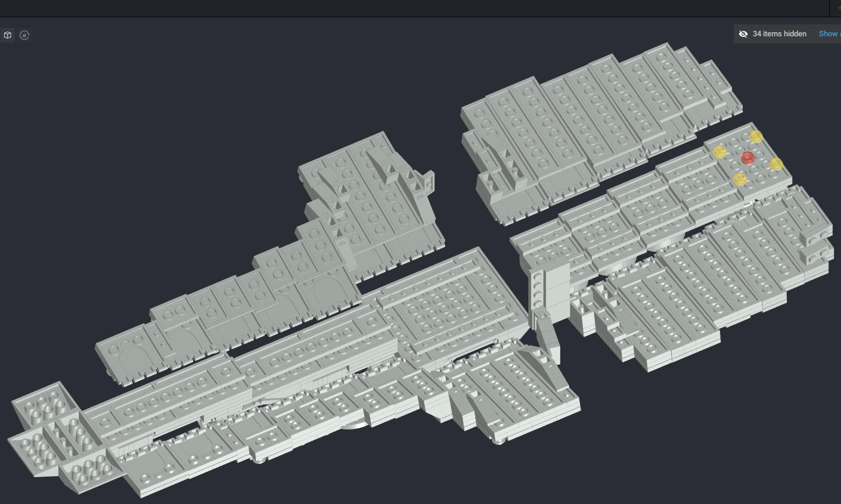The height and width of the screenshot is (504, 841).
Task: Select the red transparent stud
Action: coord(748,158)
